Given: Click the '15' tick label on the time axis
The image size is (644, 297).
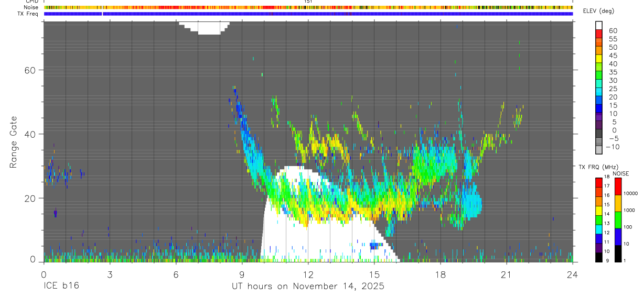Looking at the screenshot, I should [x=374, y=275].
